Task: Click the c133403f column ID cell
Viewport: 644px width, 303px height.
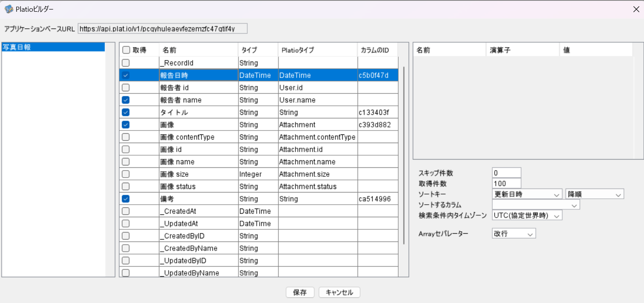Action: (378, 112)
